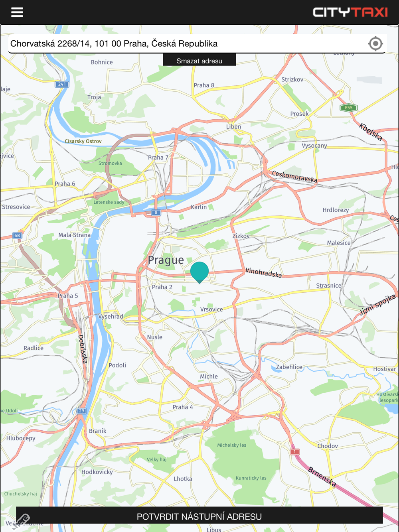This screenshot has height=532, width=399.
Task: Click the Prague city label
Action: [x=166, y=260]
